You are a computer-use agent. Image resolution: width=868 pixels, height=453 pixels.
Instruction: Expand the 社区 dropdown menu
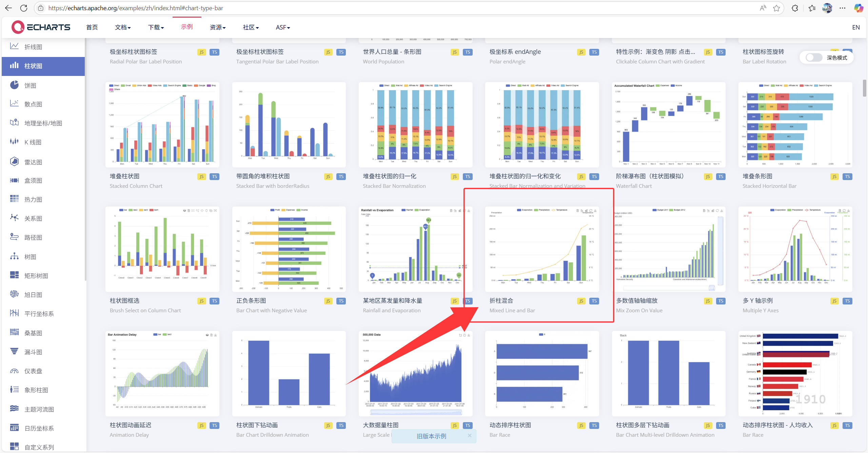coord(251,27)
